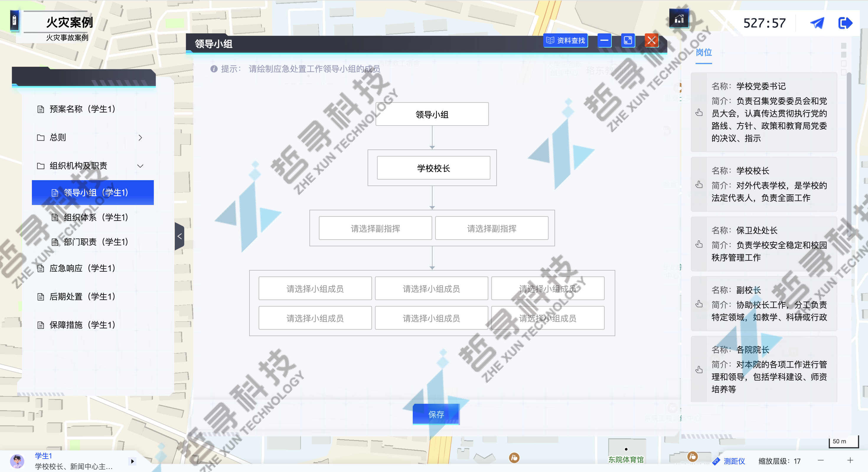This screenshot has height=472, width=868.
Task: Click the 东院体育馆 map label
Action: click(x=626, y=460)
